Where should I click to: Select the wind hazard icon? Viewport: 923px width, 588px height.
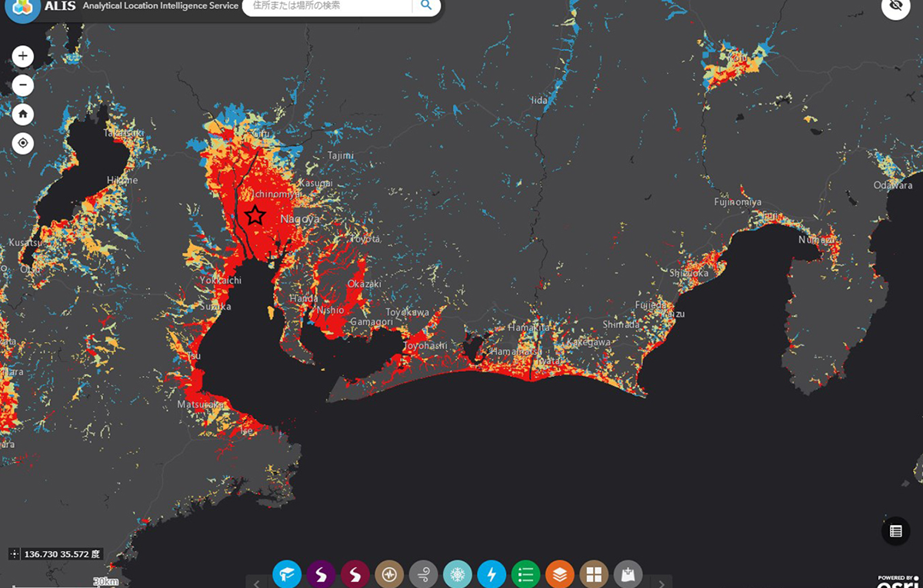click(424, 573)
